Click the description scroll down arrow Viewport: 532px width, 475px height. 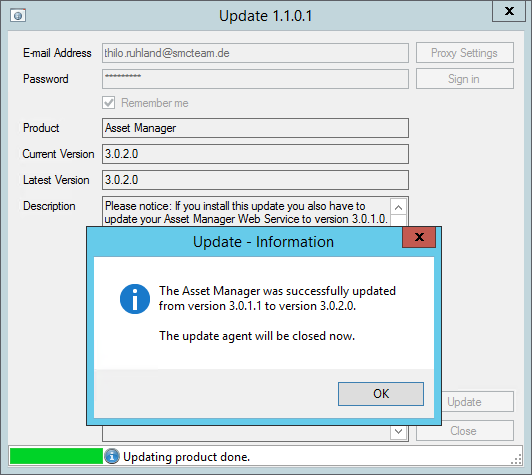click(399, 432)
